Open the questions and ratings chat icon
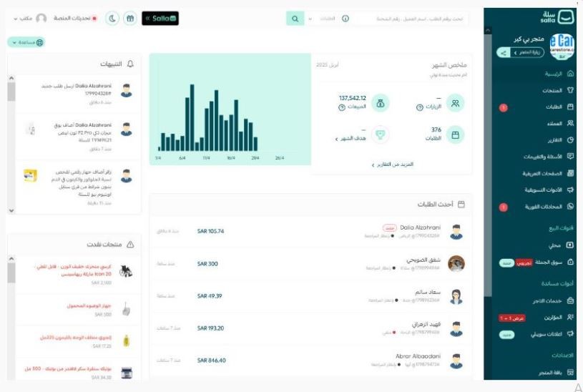 tap(570, 156)
